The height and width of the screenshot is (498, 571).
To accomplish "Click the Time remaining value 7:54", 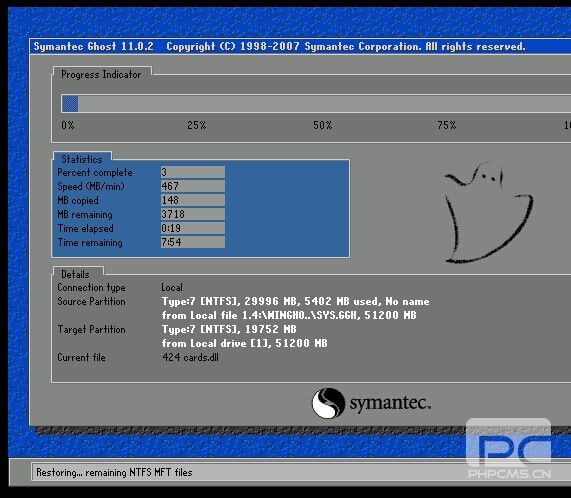I will pyautogui.click(x=193, y=242).
